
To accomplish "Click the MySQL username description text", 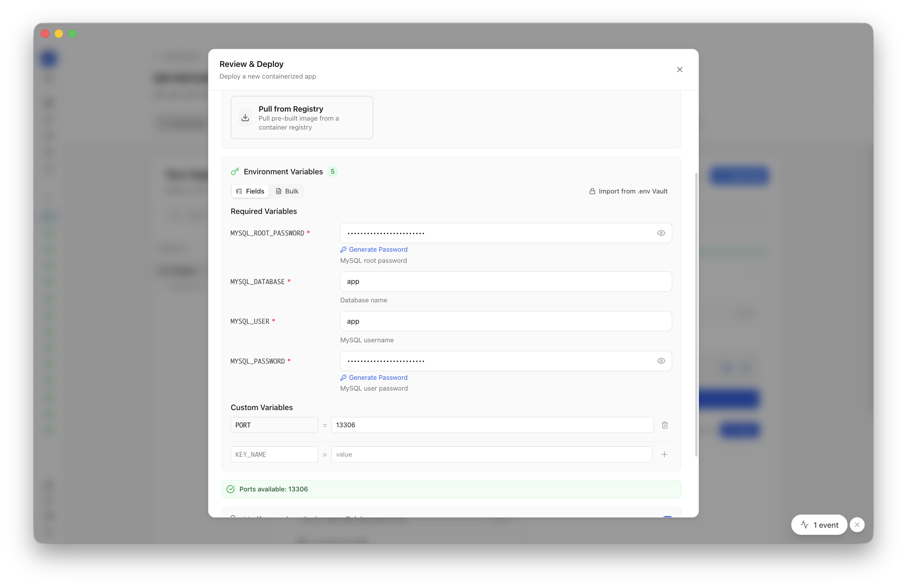I will pos(367,340).
